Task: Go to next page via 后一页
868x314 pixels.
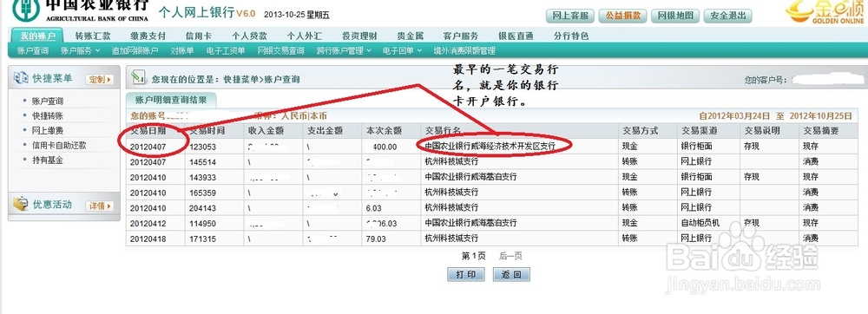Action: click(x=510, y=257)
